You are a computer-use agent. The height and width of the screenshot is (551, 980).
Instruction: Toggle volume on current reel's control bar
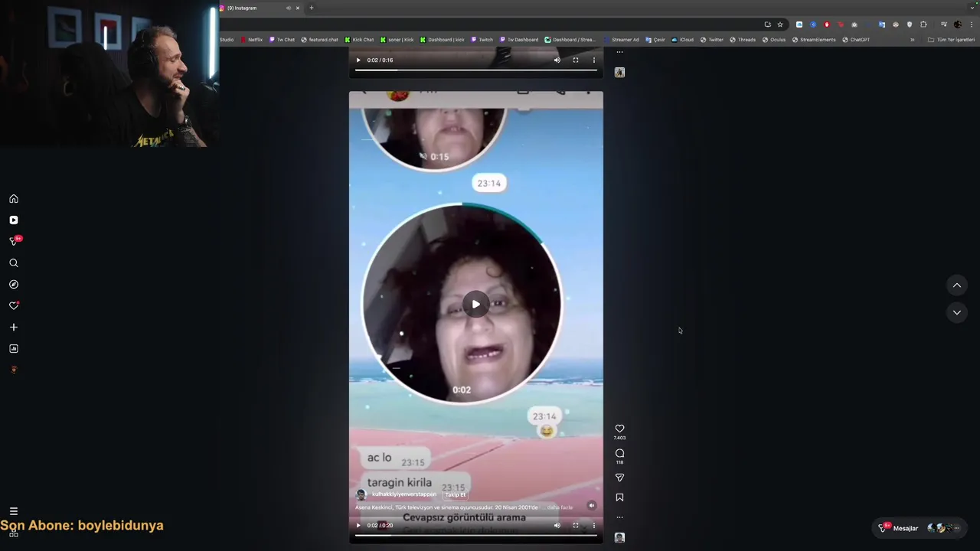tap(557, 526)
